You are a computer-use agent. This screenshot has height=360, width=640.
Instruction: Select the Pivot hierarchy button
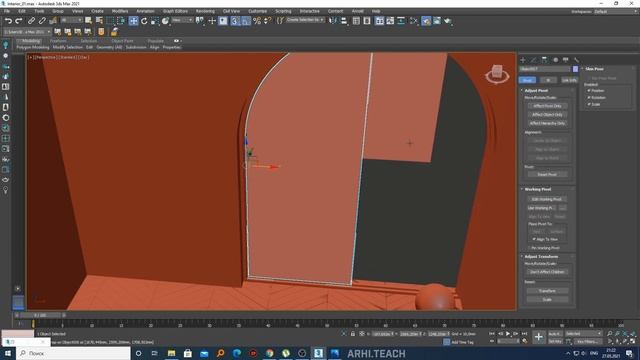coord(527,80)
